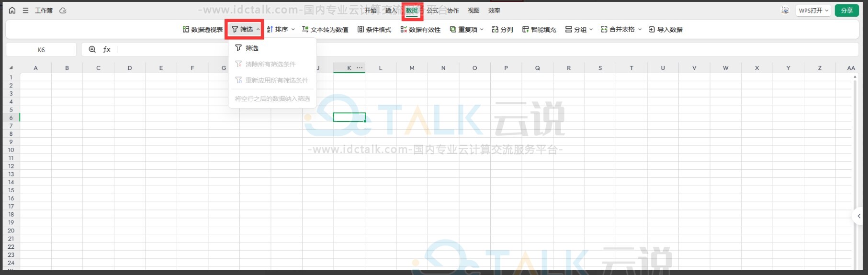Click the green 分享 share button
This screenshot has height=275, width=868.
tap(846, 10)
